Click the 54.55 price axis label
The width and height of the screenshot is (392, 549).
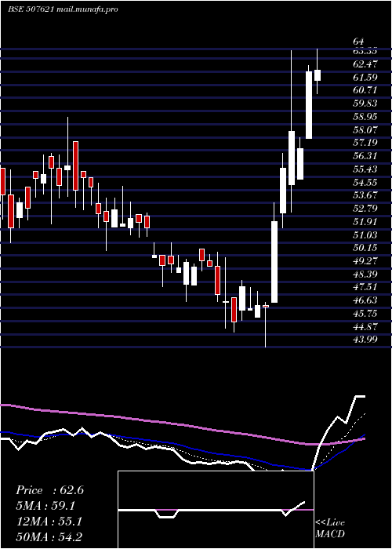pyautogui.click(x=365, y=182)
